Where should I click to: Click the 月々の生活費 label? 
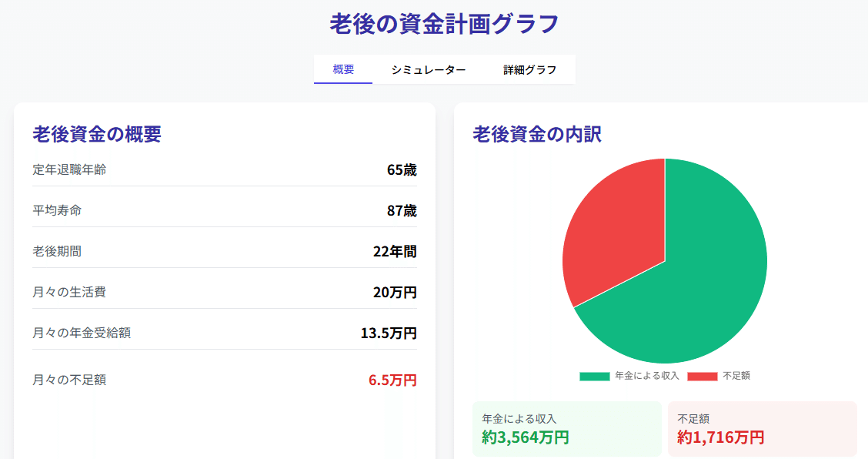pyautogui.click(x=69, y=292)
